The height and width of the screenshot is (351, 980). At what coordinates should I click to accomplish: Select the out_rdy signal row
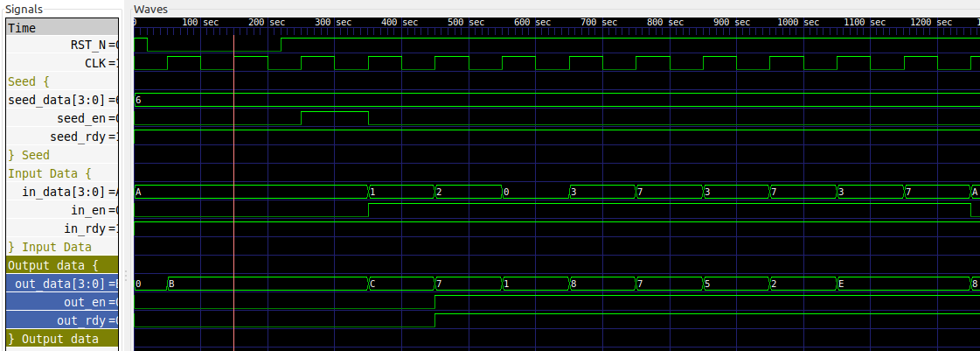point(62,320)
